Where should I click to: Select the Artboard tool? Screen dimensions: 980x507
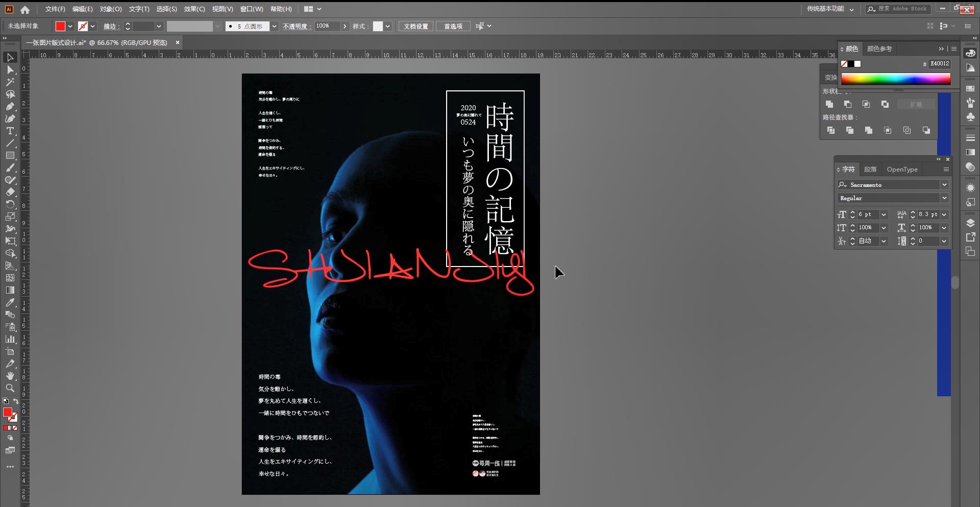pyautogui.click(x=10, y=351)
